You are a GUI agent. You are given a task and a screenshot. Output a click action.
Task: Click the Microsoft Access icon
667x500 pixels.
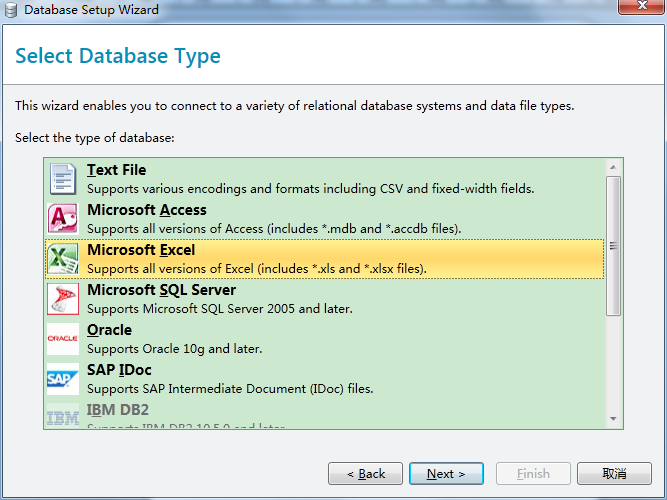tap(63, 219)
